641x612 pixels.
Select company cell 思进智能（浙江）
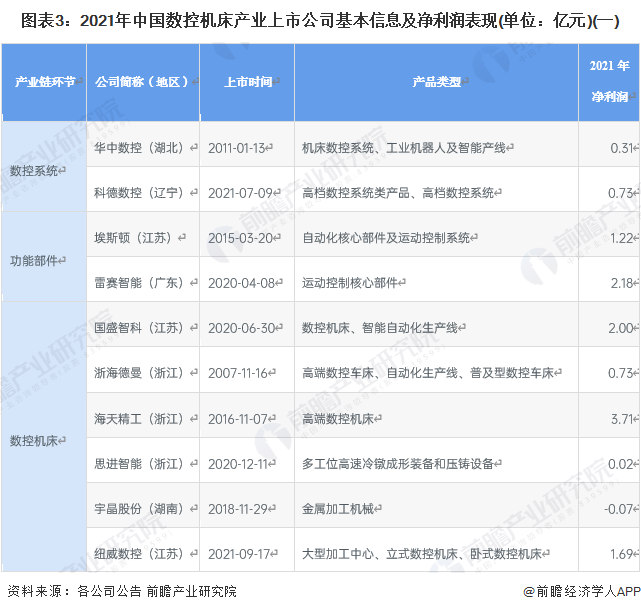(143, 460)
